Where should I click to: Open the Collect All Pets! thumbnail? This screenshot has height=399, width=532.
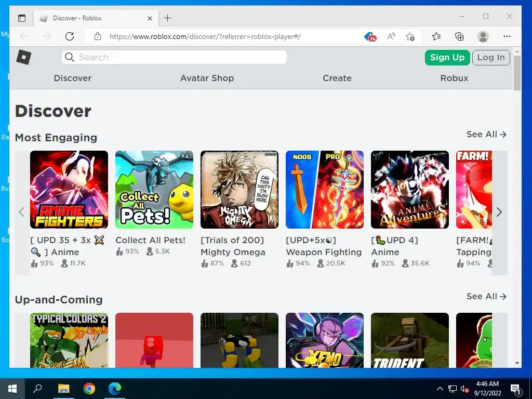[154, 190]
